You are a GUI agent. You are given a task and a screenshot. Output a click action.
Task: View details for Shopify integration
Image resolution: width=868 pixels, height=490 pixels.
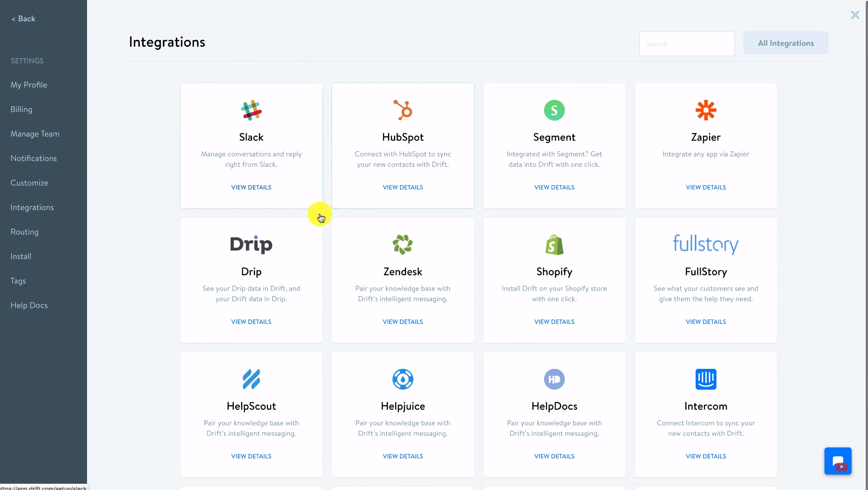[x=554, y=322]
